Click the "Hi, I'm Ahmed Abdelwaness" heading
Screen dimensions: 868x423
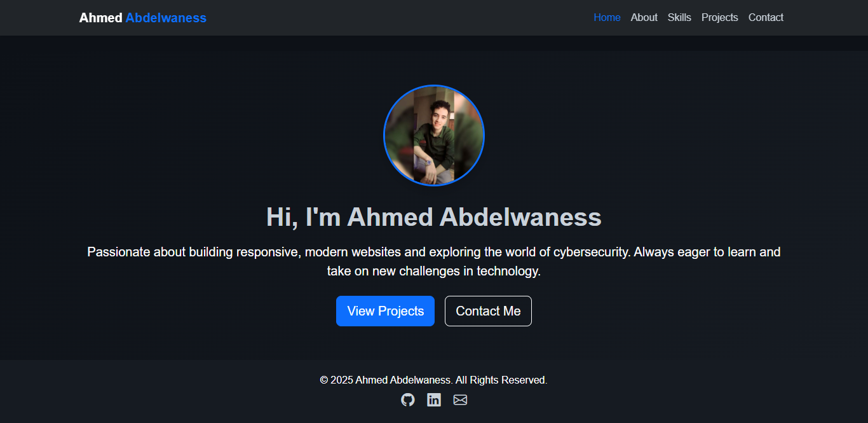pyautogui.click(x=433, y=217)
